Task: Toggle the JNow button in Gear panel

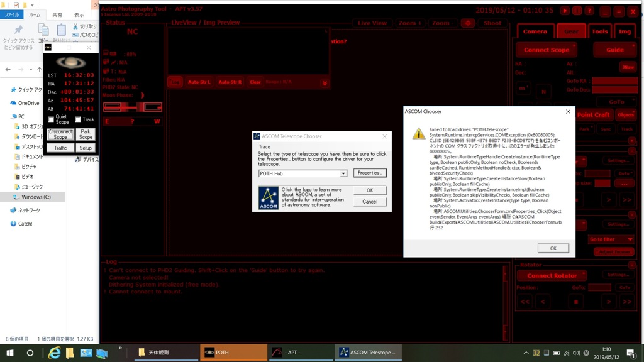Action: (628, 67)
